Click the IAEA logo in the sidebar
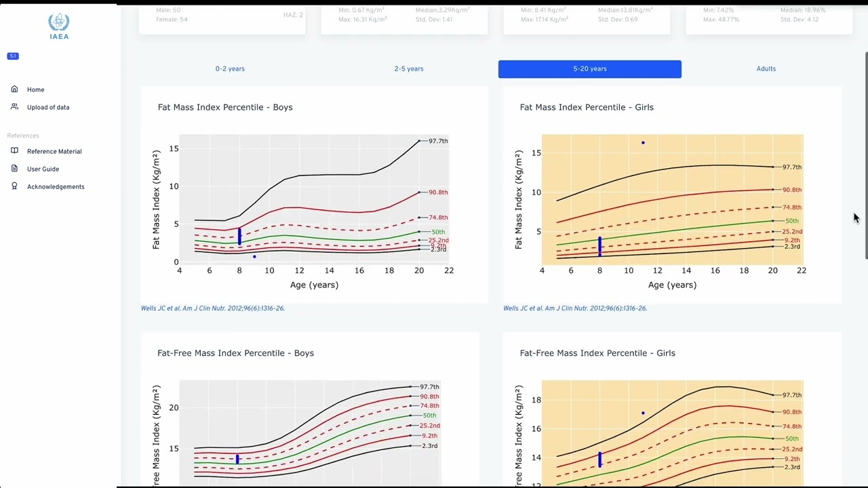 click(59, 26)
